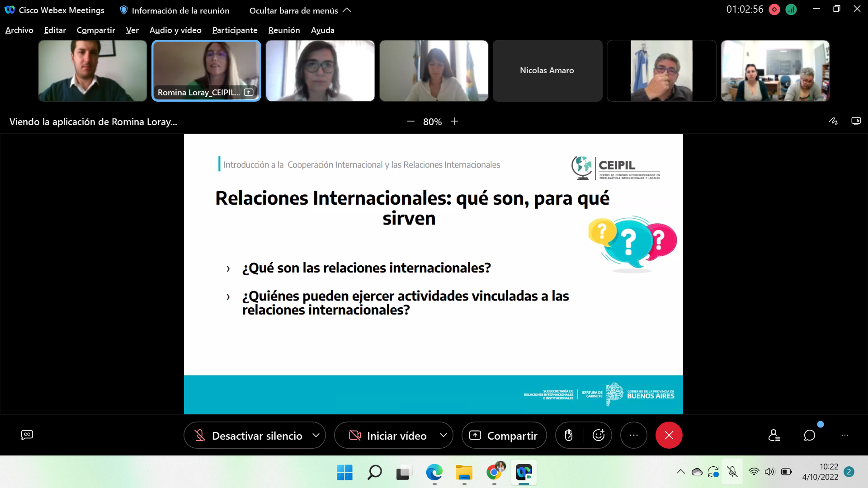Open the Audio y vídeo menu
The width and height of the screenshot is (868, 488).
point(175,30)
